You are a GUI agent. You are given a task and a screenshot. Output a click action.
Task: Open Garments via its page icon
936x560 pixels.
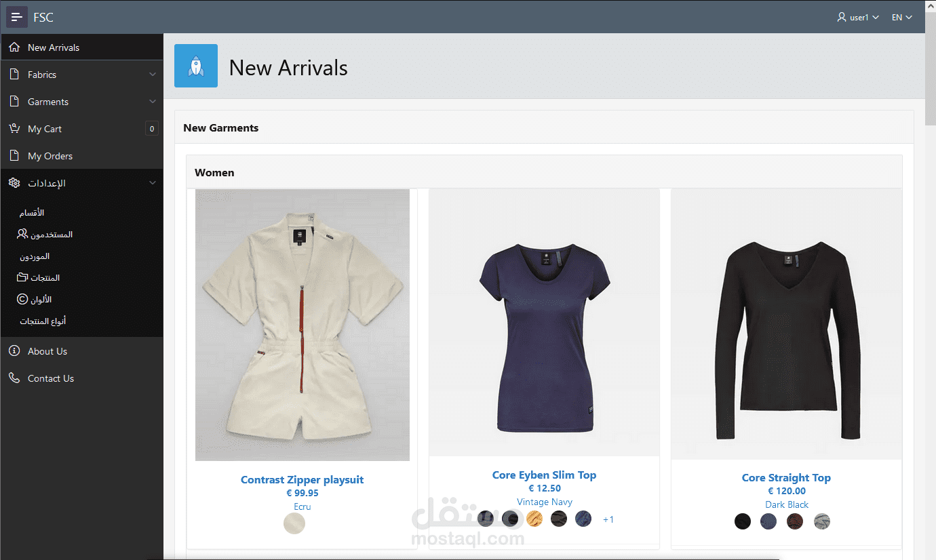pos(14,102)
